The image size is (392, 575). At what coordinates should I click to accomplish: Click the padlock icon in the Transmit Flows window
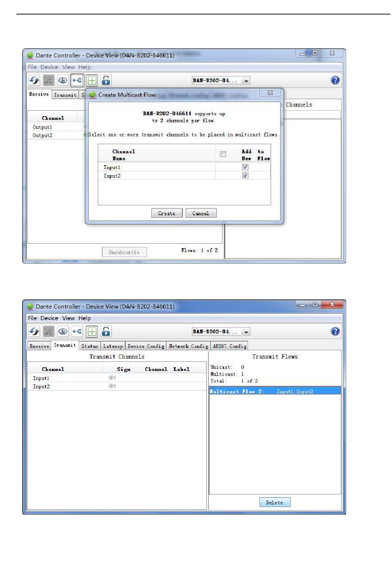click(106, 331)
